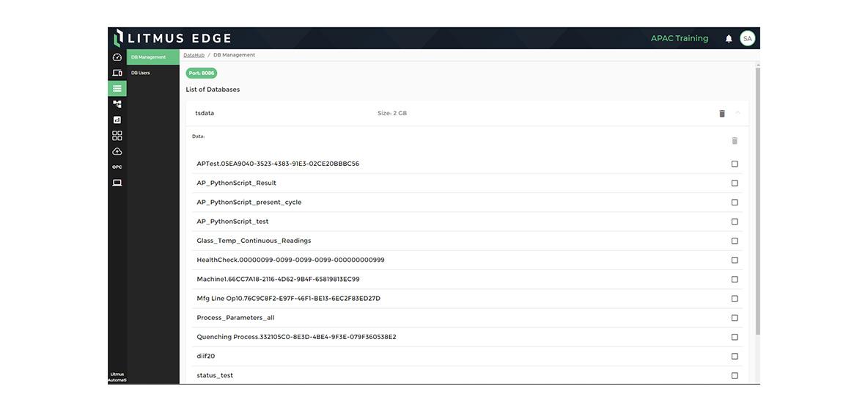The width and height of the screenshot is (868, 411).
Task: Open the SA user avatar menu
Action: click(x=747, y=39)
